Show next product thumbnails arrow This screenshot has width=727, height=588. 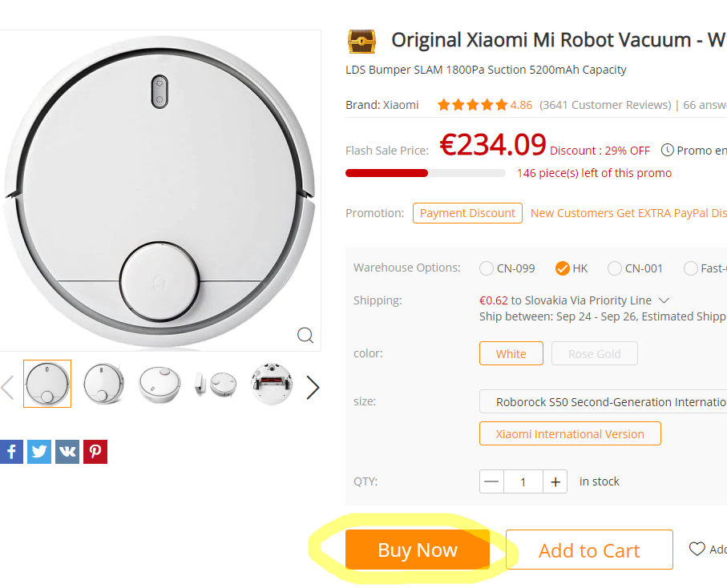click(x=313, y=388)
